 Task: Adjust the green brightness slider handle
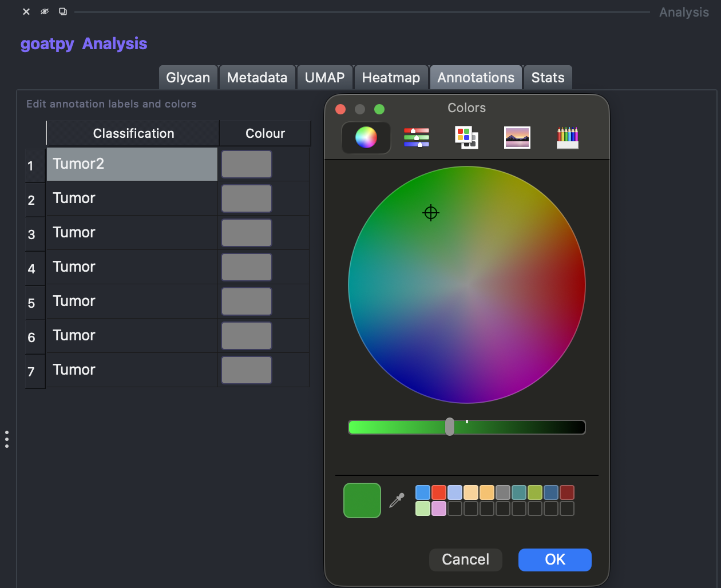[x=450, y=427]
